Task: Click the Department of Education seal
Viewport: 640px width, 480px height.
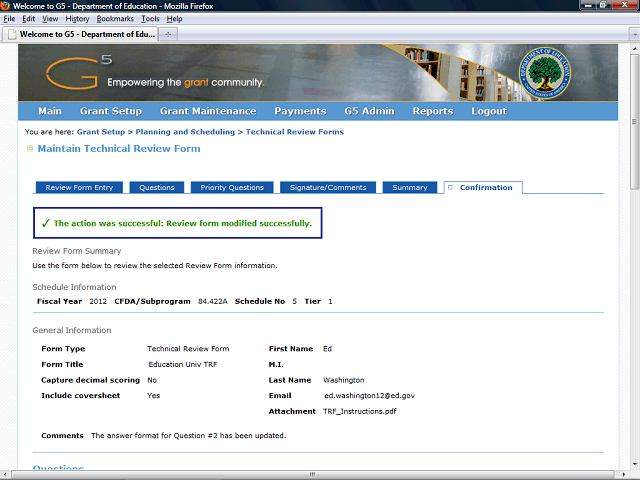Action: [x=545, y=73]
